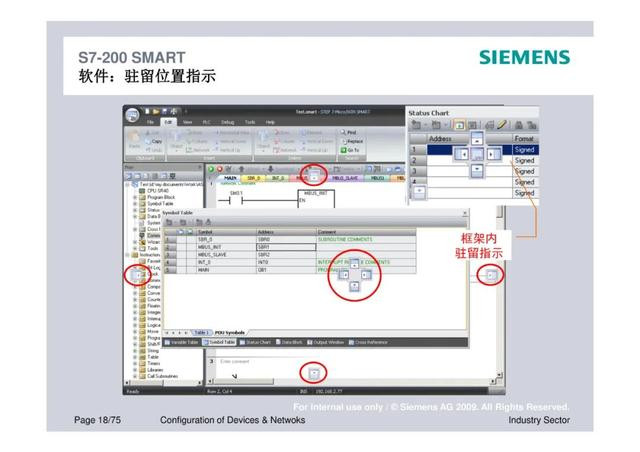Click the docking indicator at window's right edge
640x452 pixels.
pyautogui.click(x=491, y=275)
